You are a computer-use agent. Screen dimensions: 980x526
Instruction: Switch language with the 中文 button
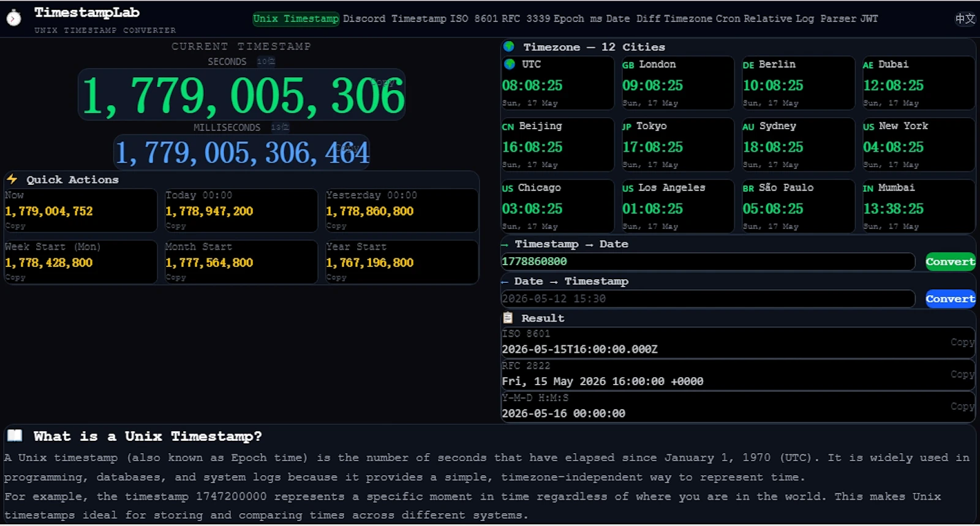tap(965, 18)
